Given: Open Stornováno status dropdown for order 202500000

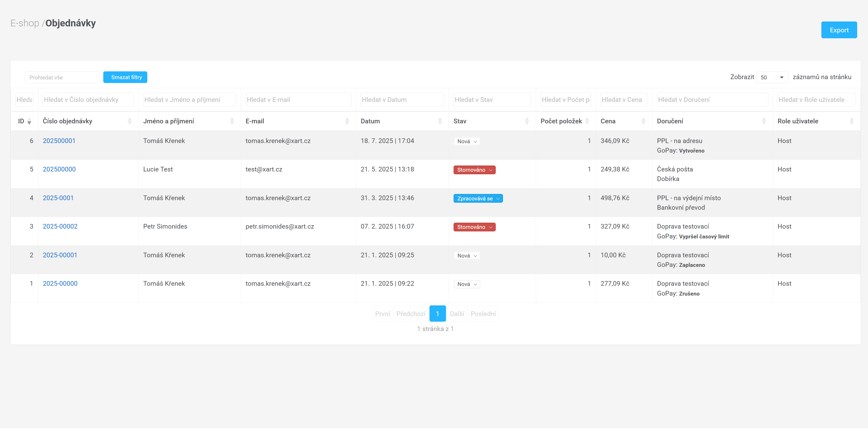Looking at the screenshot, I should 474,170.
